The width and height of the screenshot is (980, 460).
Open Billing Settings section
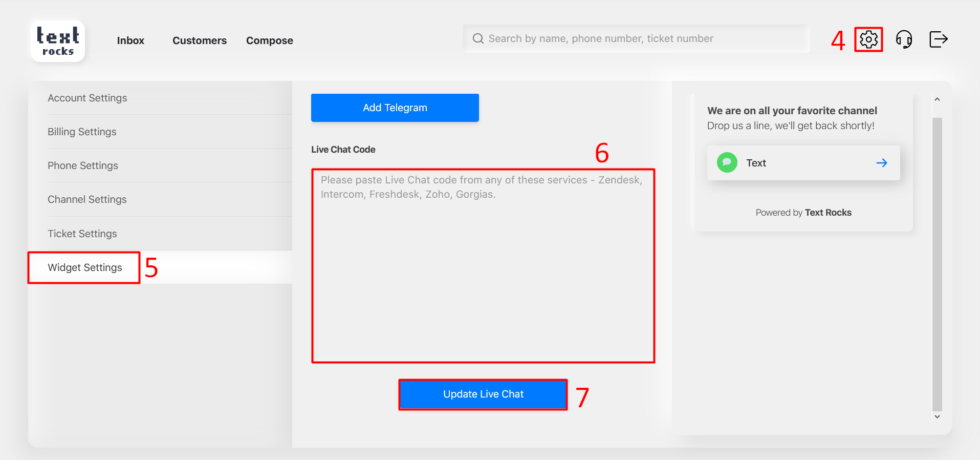[82, 132]
